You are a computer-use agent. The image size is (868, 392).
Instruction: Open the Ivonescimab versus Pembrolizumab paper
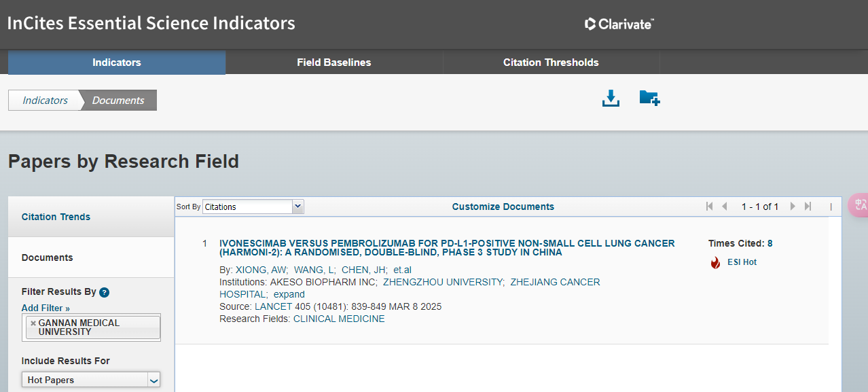click(x=447, y=247)
